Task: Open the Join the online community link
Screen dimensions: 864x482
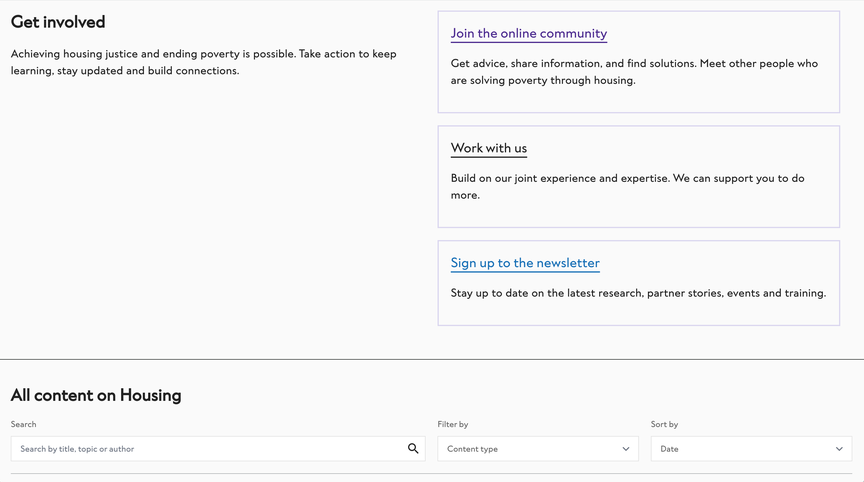Action: (528, 33)
